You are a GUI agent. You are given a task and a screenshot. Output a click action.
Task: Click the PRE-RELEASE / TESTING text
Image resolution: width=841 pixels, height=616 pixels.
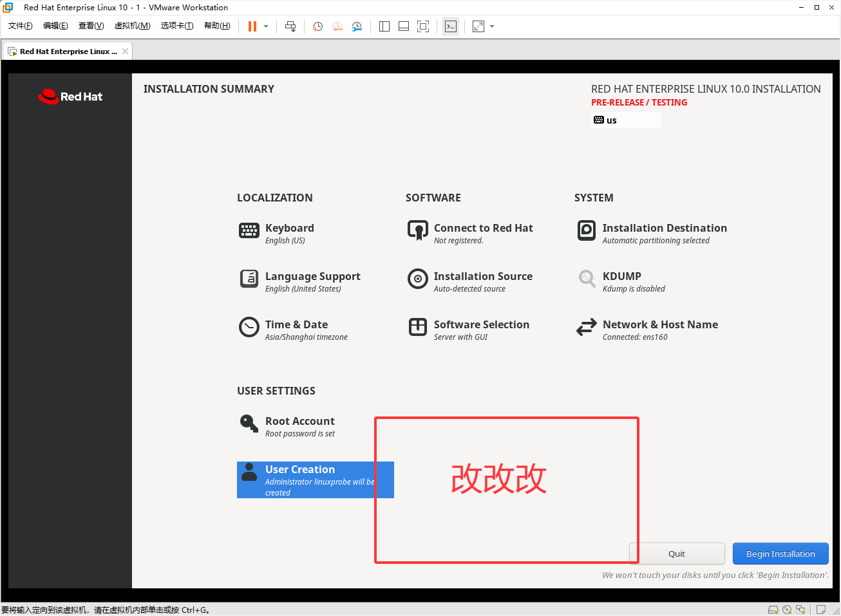(x=639, y=102)
